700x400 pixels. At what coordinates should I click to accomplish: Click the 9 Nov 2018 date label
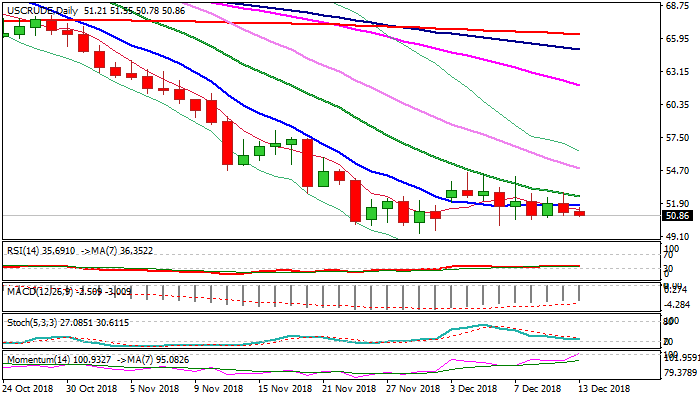[218, 388]
